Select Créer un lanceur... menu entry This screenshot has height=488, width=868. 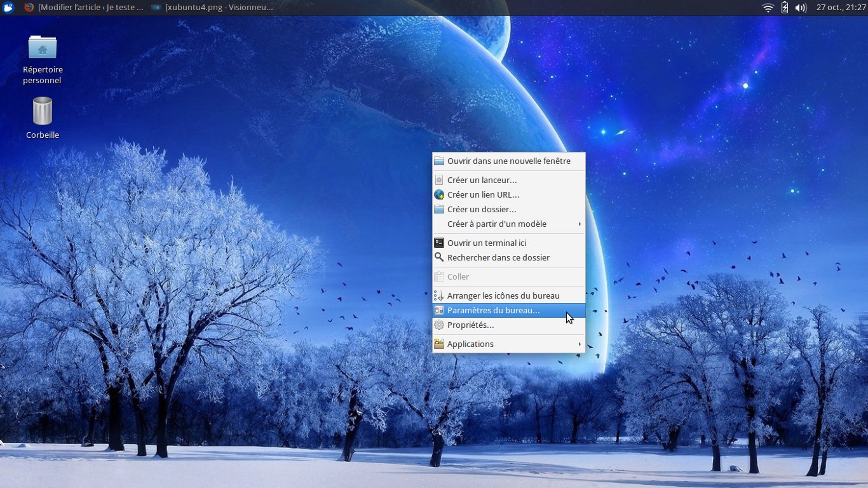coord(508,180)
